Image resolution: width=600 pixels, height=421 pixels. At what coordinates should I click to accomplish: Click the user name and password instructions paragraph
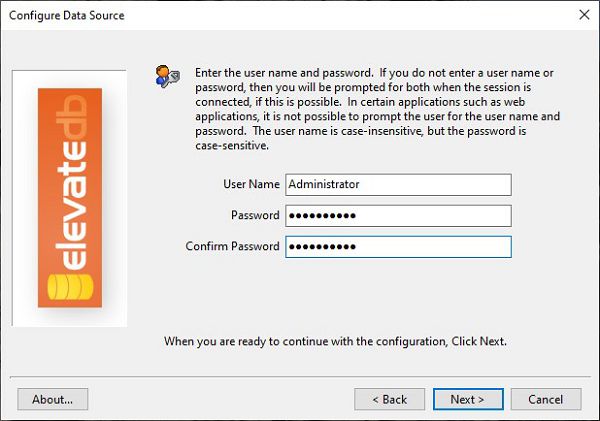pos(377,109)
